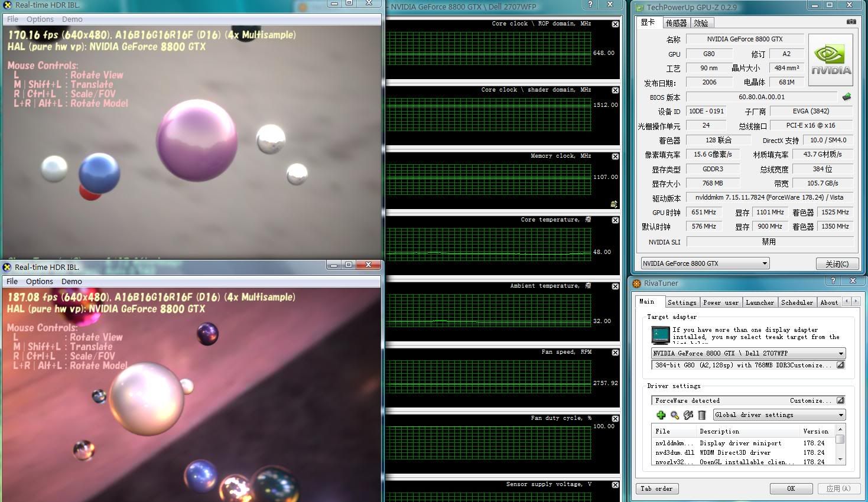Open Options menu in upper HDR IBL window
This screenshot has width=868, height=502.
click(40, 19)
